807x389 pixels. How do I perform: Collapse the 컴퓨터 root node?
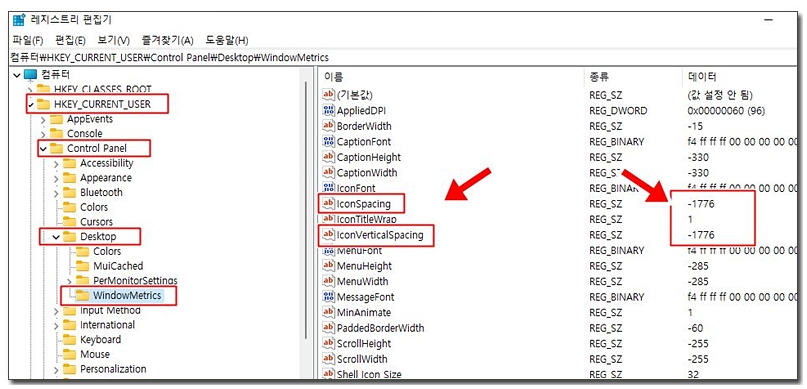(x=17, y=75)
